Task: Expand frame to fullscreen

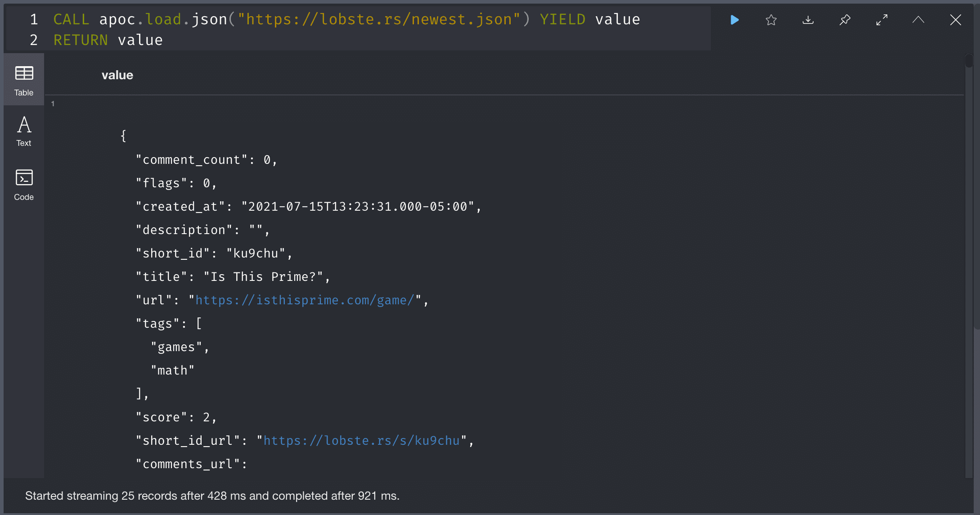Action: [882, 20]
